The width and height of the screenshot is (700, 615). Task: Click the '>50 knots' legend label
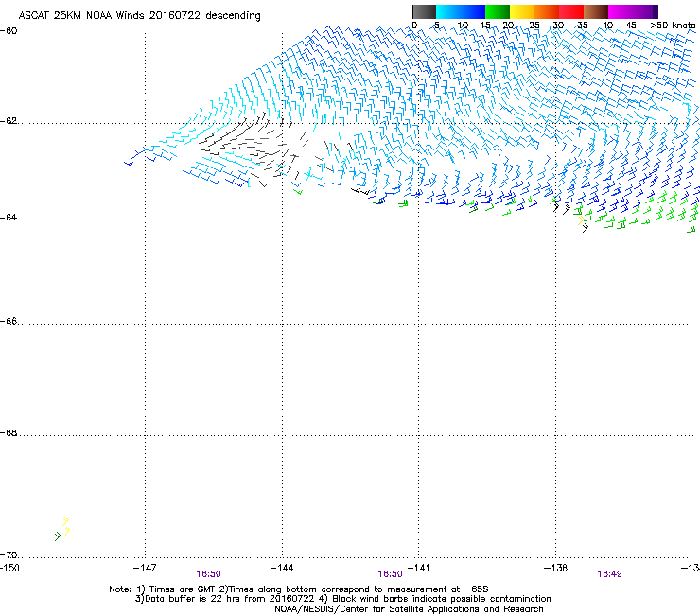pos(673,25)
